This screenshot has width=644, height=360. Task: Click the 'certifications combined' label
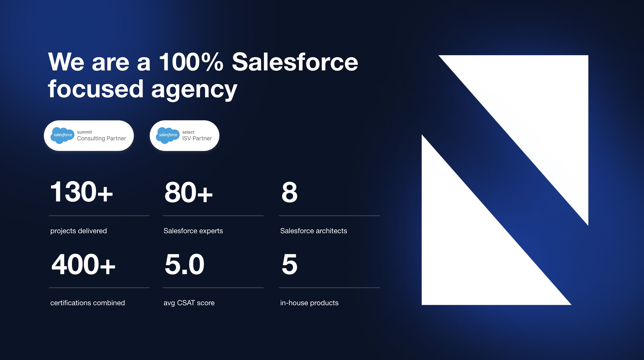tap(87, 303)
